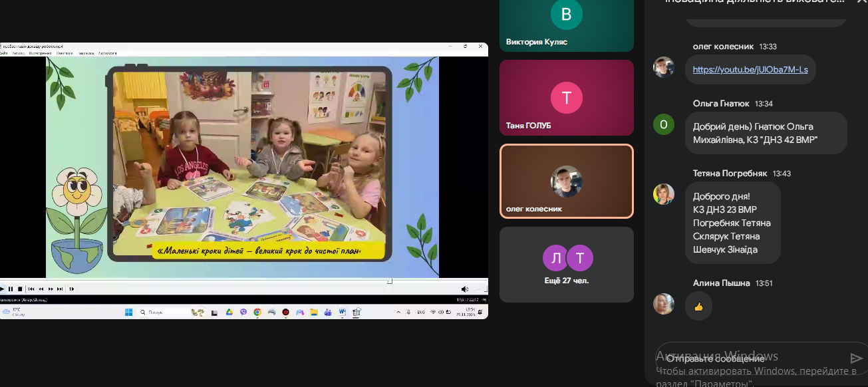Open the Windows Start menu
Screen dimensions: 868x387
[128, 312]
